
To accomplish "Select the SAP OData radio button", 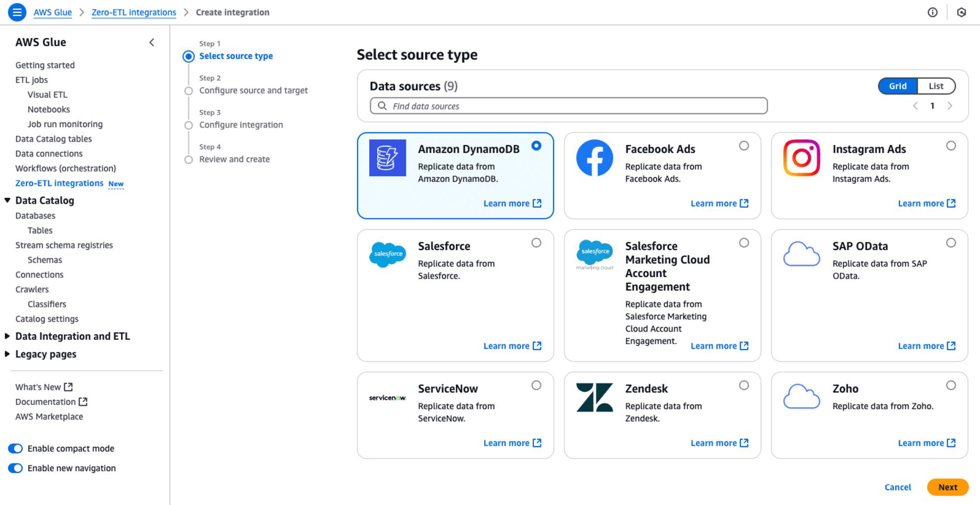I will coord(951,242).
